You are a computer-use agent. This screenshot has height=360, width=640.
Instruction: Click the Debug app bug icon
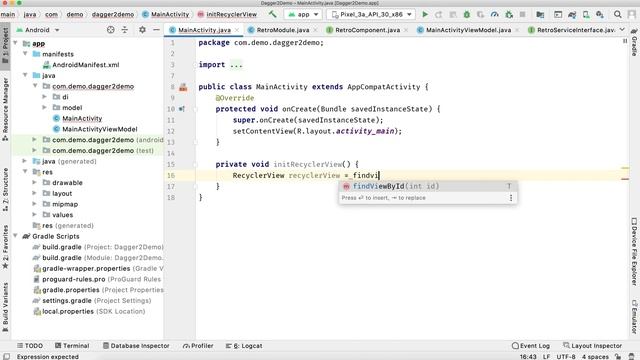tap(467, 14)
